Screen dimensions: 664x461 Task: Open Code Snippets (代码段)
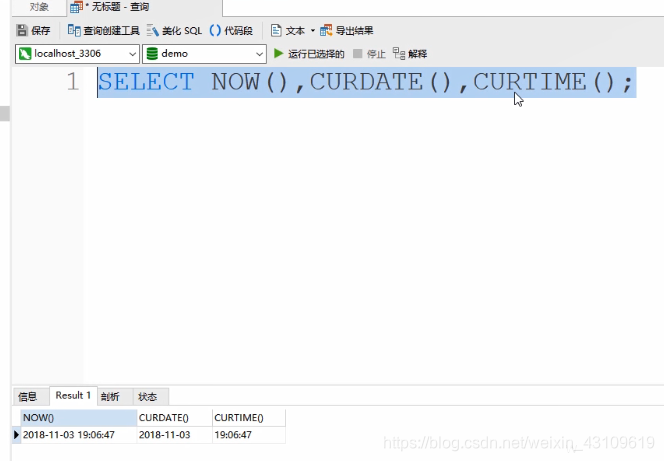pyautogui.click(x=231, y=30)
